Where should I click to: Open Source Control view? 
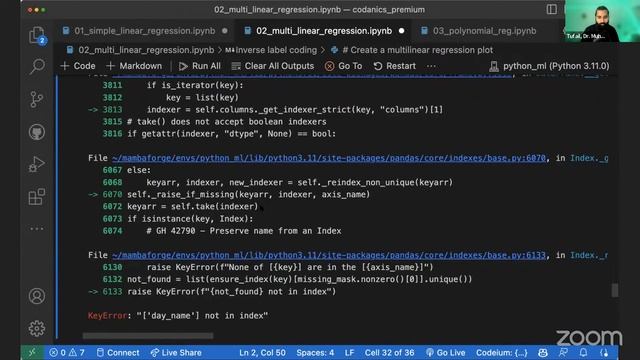click(37, 99)
